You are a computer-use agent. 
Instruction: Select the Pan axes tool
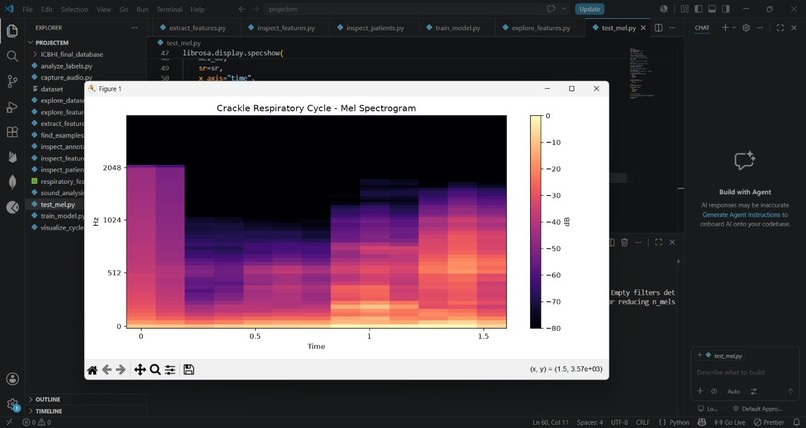(140, 370)
